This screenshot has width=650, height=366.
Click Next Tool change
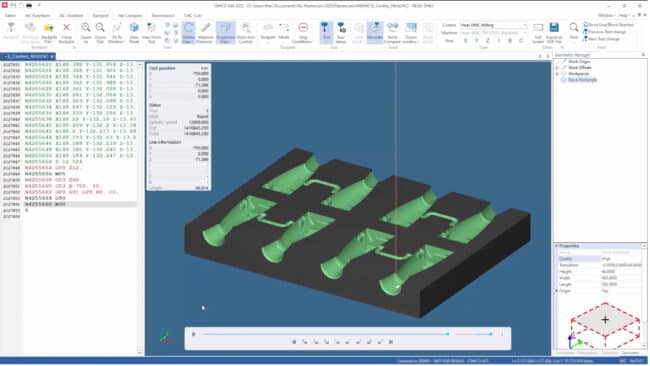point(601,39)
